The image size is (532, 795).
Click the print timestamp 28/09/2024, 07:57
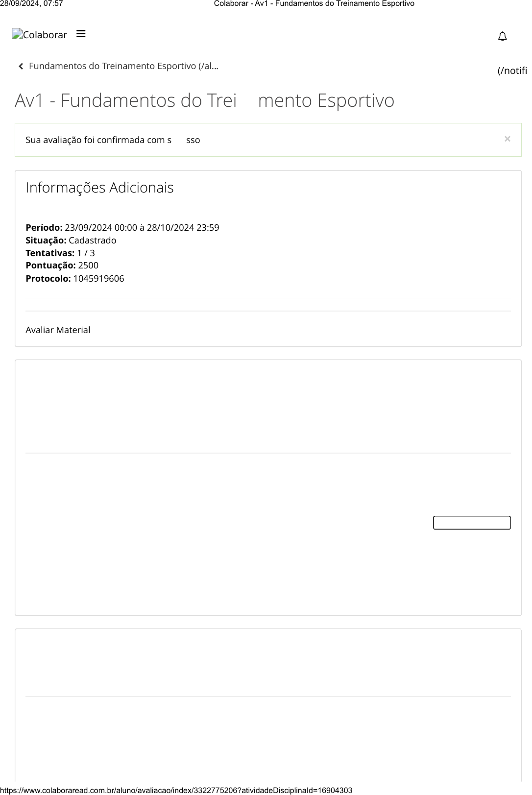coord(31,4)
